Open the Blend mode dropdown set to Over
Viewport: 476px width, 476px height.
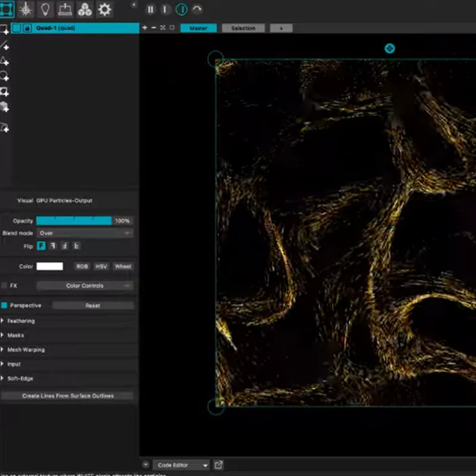[x=85, y=233]
